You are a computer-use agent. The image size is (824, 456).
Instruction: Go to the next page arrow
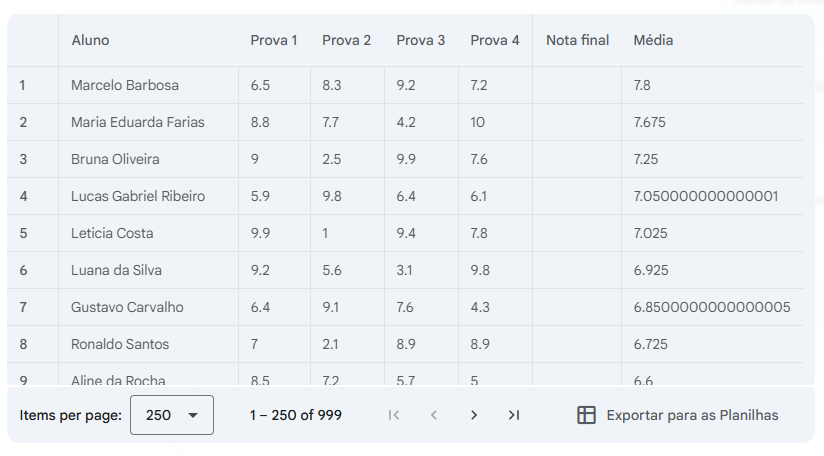(x=474, y=415)
